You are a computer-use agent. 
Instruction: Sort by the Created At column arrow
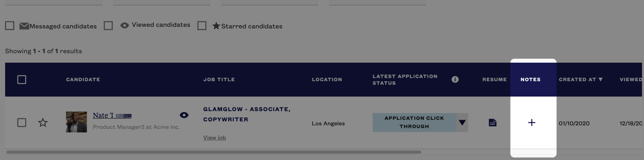coord(601,79)
